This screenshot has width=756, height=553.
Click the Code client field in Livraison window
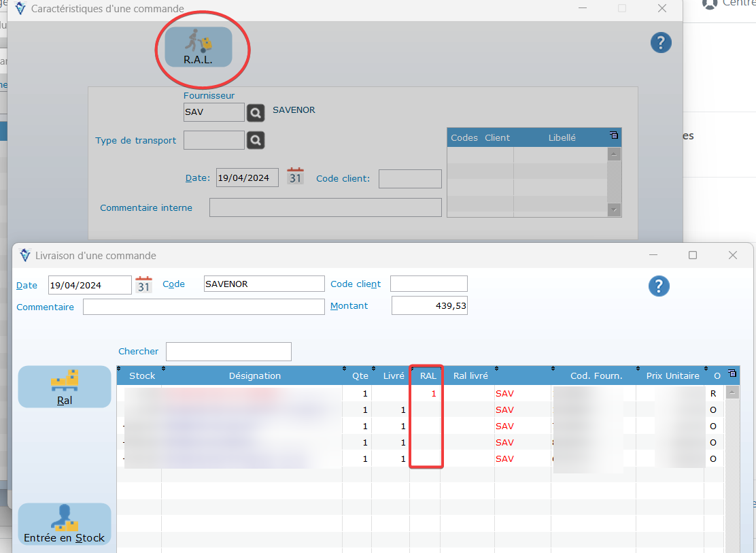click(x=428, y=284)
